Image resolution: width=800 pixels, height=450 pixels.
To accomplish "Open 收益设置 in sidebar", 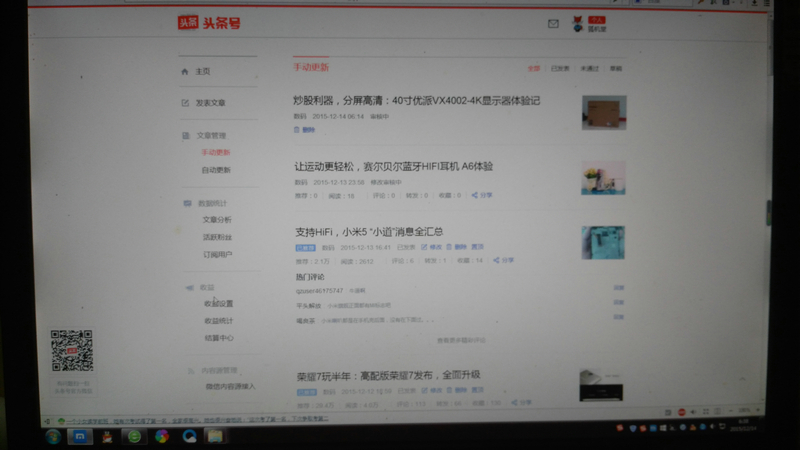I will point(218,303).
